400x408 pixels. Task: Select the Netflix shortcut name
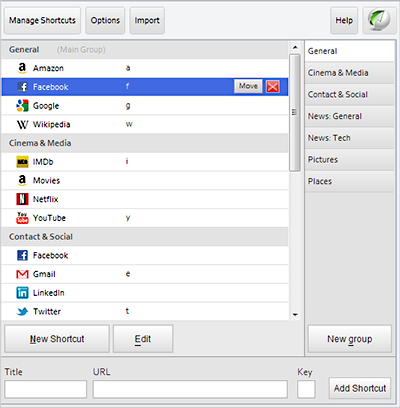(46, 199)
